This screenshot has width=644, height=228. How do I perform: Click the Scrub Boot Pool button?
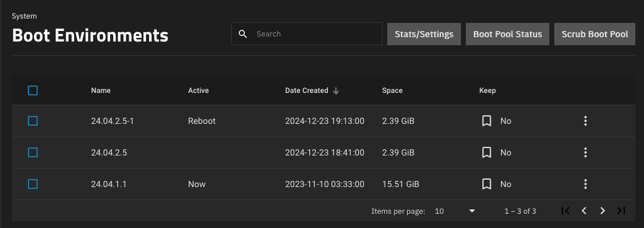click(x=595, y=34)
